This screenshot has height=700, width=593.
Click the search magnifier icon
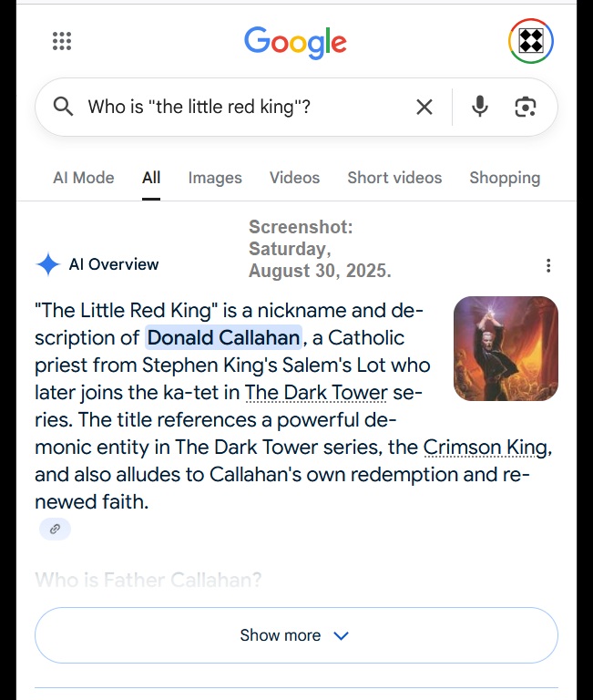63,107
